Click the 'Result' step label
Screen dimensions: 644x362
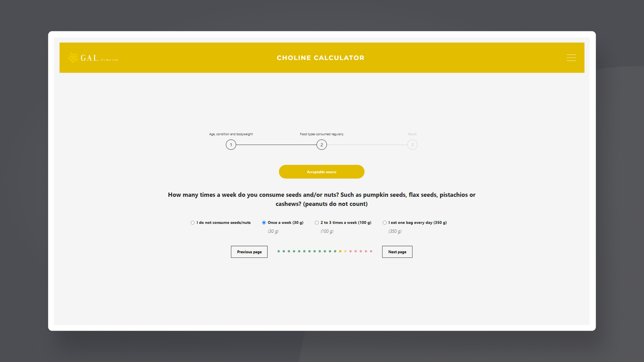[412, 134]
